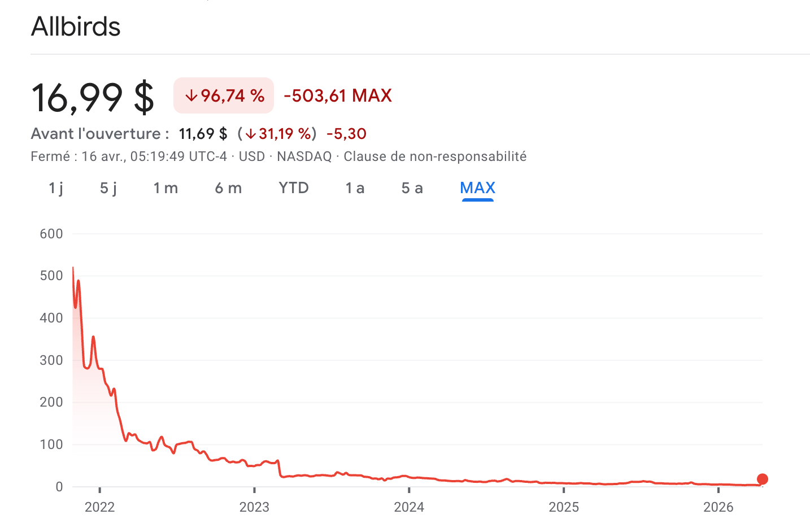Screen dimensions: 810x532
Task: Click the -503,61 MAX change value
Action: coord(338,96)
